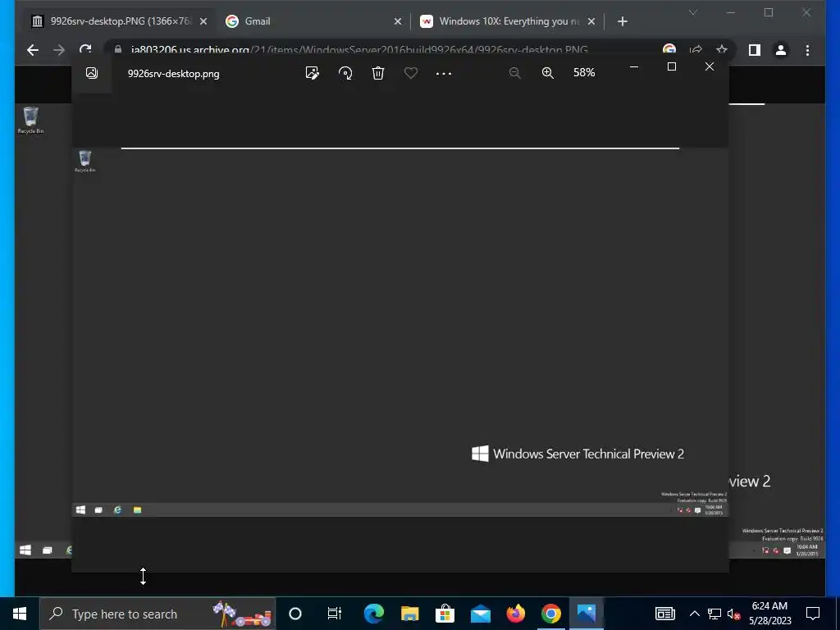Zoom in using the magnifier plus icon
Viewport: 840px width, 630px height.
(x=547, y=73)
